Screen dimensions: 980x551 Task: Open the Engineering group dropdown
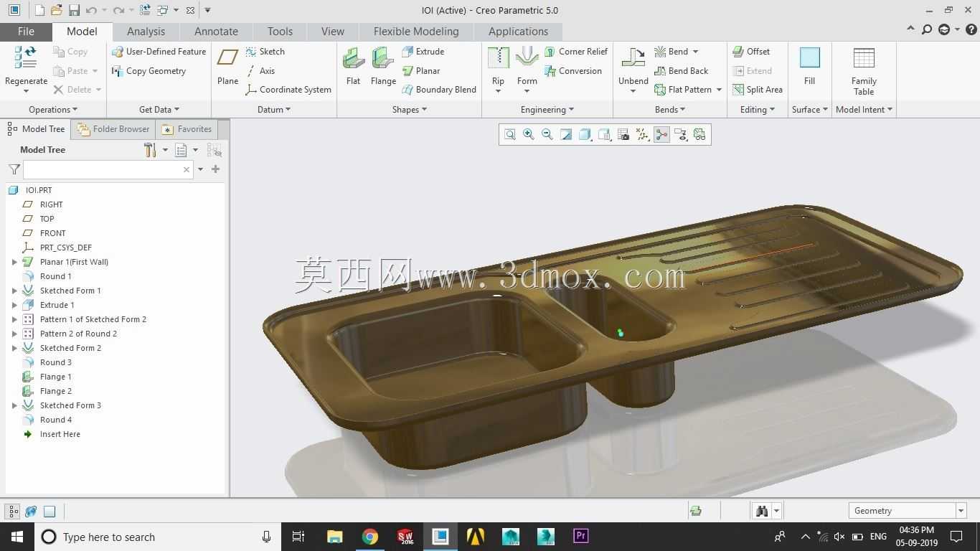(547, 110)
